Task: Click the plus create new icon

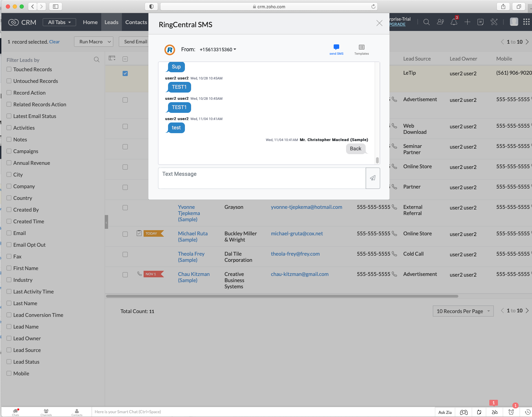Action: [x=467, y=22]
